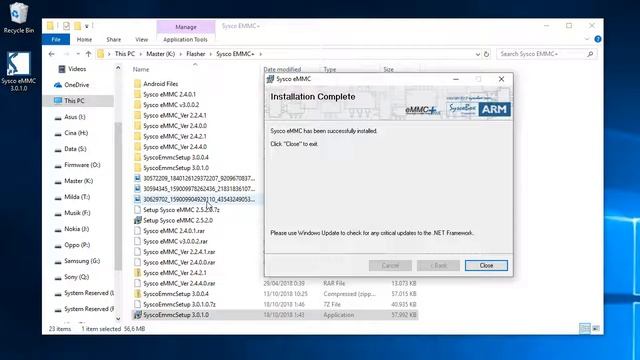Open Oppo (P:) drive in sidebar

[77, 245]
